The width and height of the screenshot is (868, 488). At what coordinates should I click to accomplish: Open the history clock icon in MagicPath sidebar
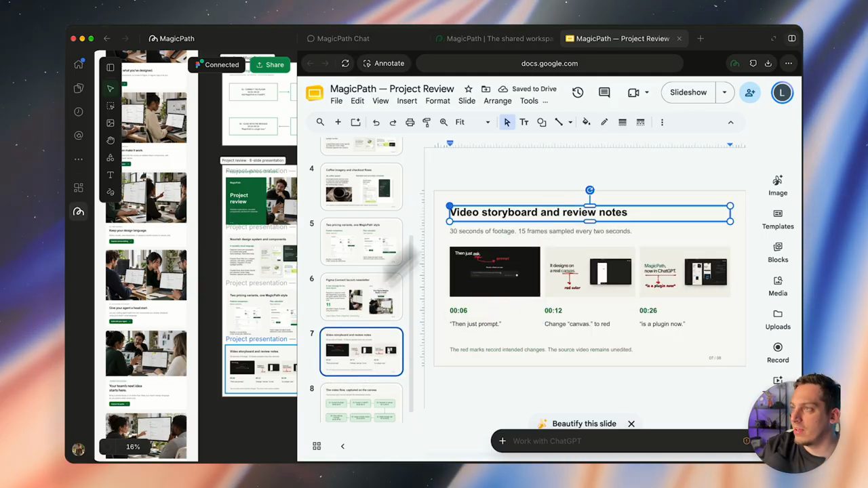tap(79, 112)
